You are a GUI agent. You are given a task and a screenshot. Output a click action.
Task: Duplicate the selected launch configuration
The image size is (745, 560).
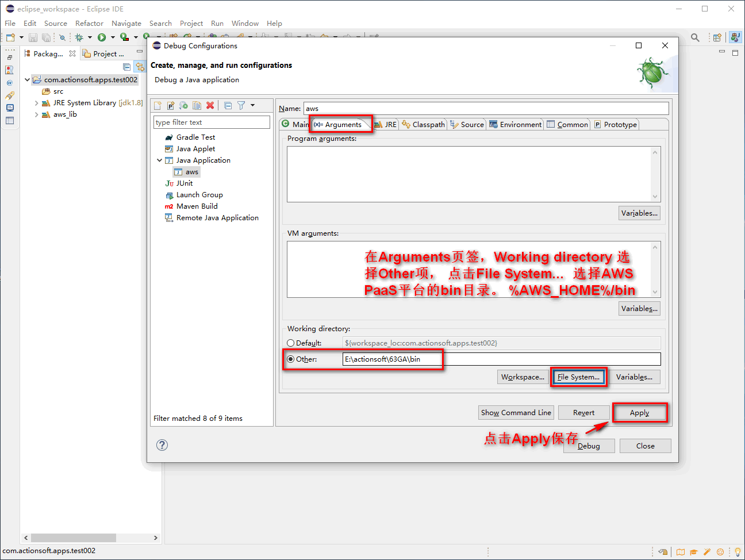197,106
